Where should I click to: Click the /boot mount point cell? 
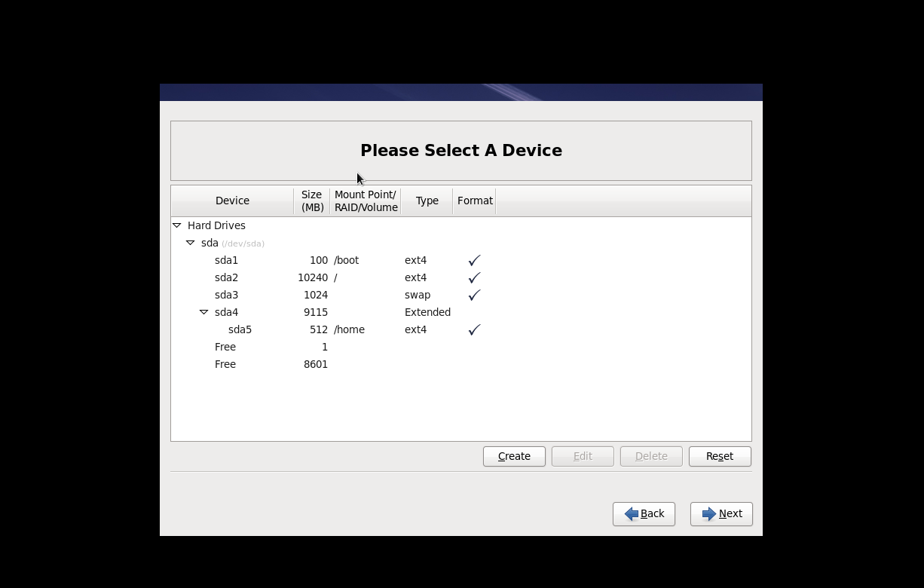tap(346, 260)
